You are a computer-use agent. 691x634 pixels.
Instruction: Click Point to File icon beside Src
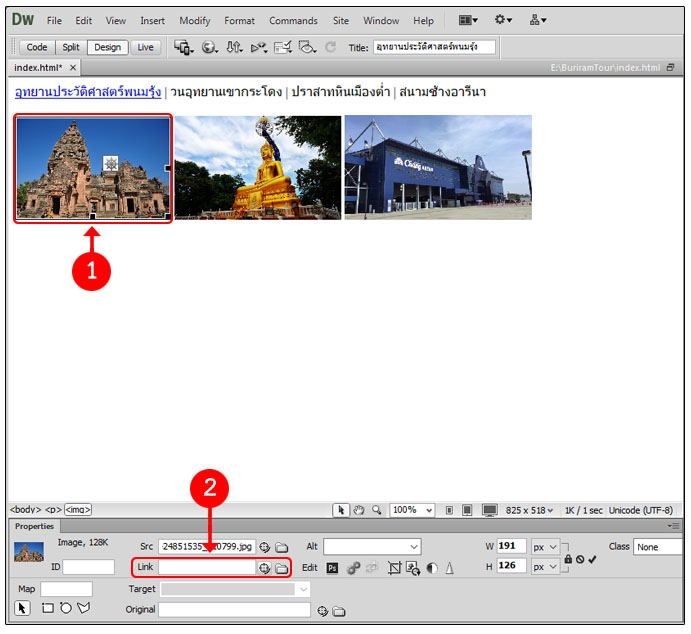[x=265, y=547]
